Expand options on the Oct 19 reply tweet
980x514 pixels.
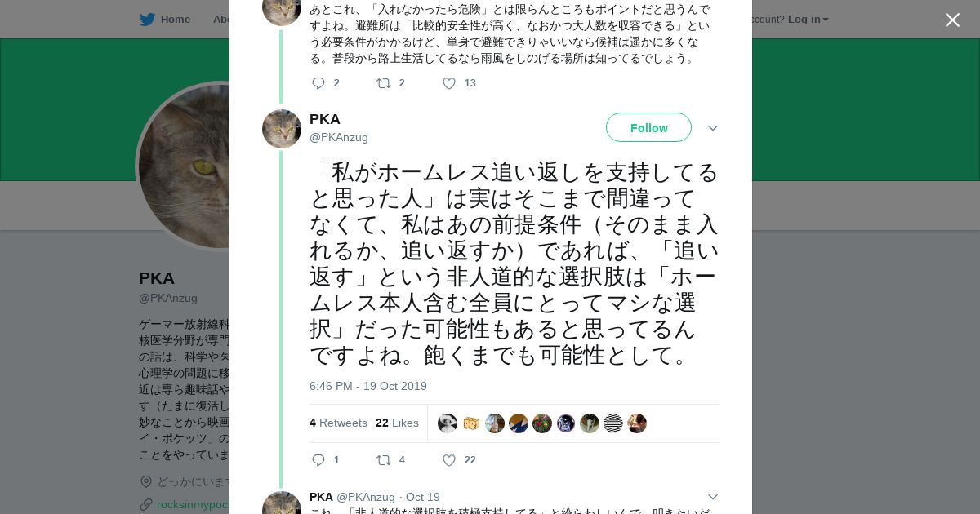(712, 497)
